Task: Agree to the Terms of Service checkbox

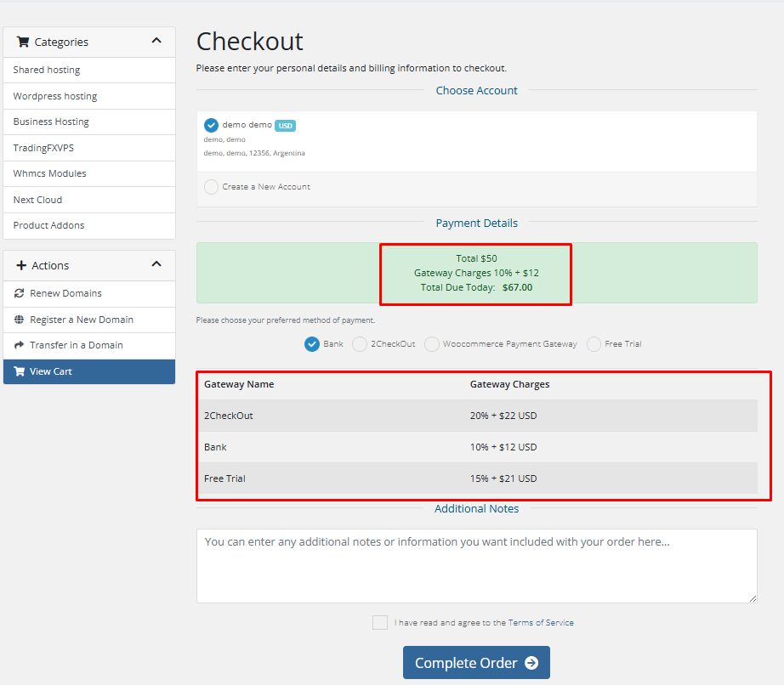Action: pyautogui.click(x=380, y=623)
